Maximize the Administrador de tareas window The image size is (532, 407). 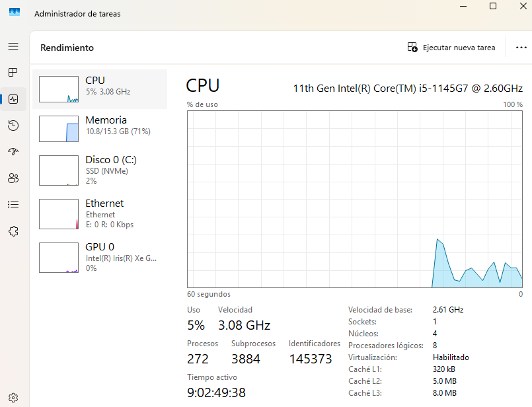click(493, 6)
